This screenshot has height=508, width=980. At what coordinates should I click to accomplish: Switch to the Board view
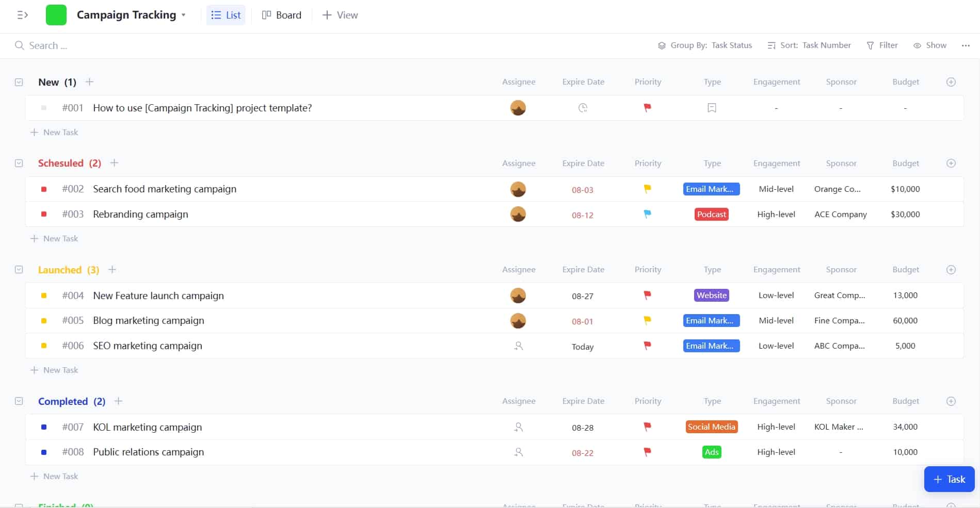pos(281,15)
